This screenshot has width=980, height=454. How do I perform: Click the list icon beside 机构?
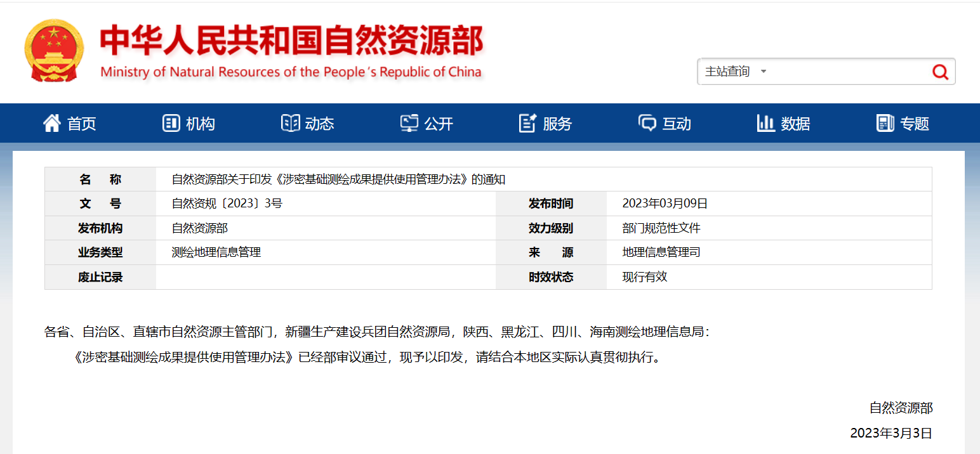point(171,123)
